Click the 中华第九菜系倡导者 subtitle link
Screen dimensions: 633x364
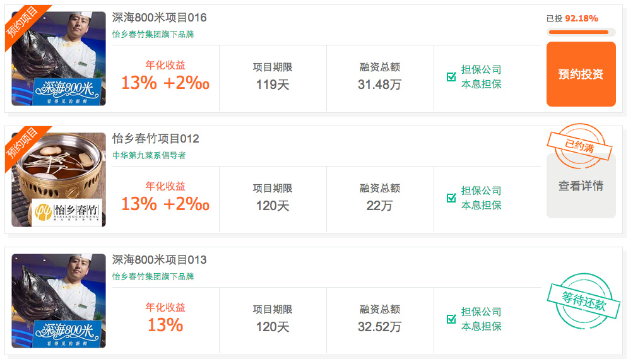[x=149, y=155]
